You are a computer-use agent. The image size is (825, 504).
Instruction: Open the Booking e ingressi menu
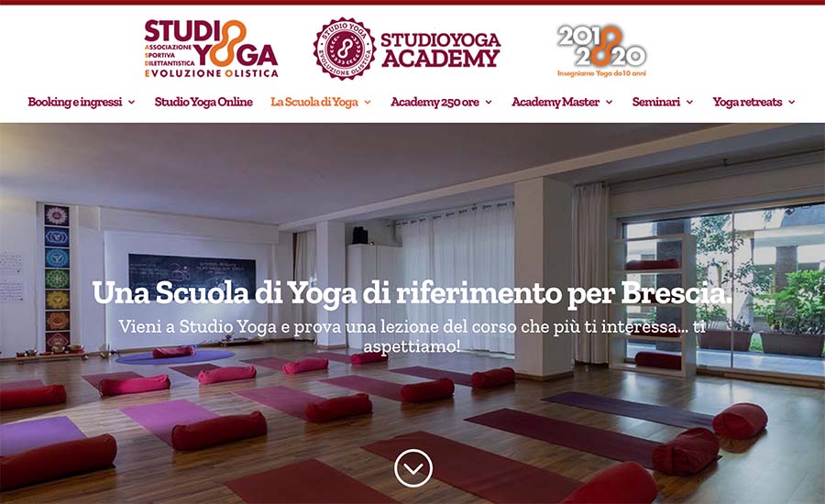(75, 102)
